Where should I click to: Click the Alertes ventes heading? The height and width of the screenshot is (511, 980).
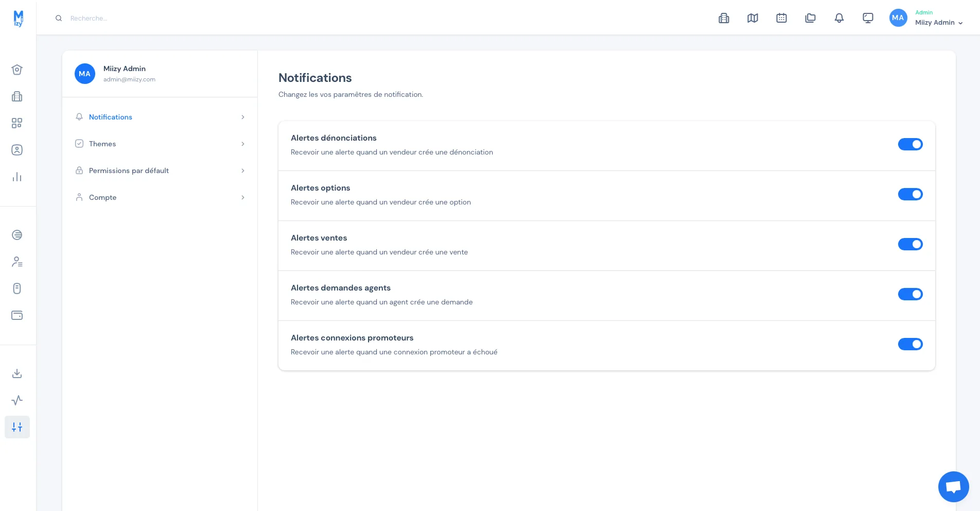coord(319,238)
